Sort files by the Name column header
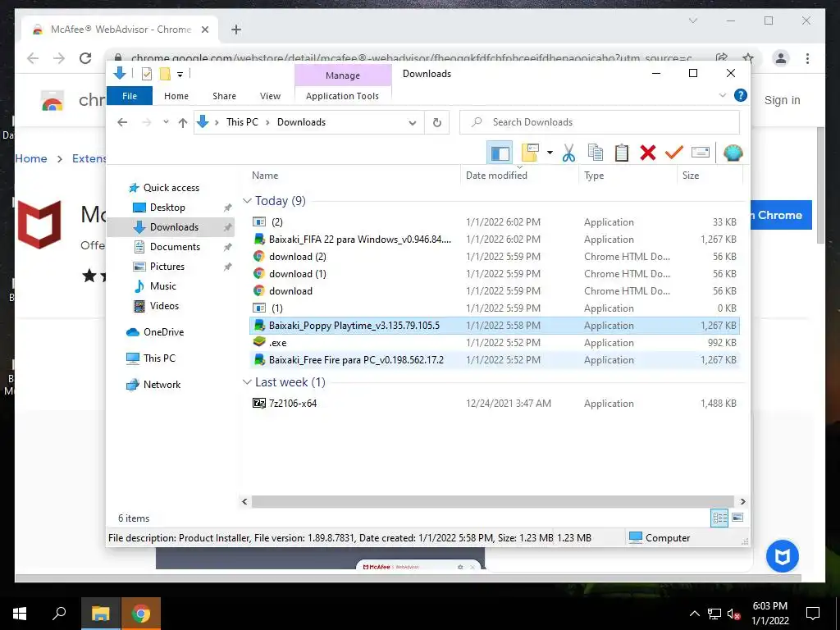This screenshot has width=840, height=630. [x=354, y=176]
